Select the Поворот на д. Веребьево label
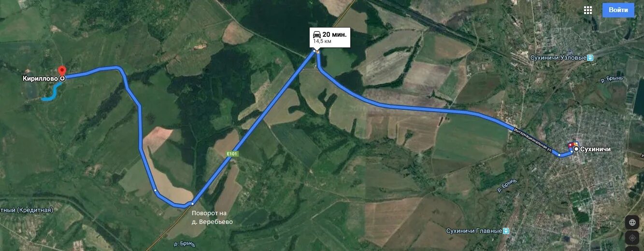The image size is (644, 251). point(212,218)
